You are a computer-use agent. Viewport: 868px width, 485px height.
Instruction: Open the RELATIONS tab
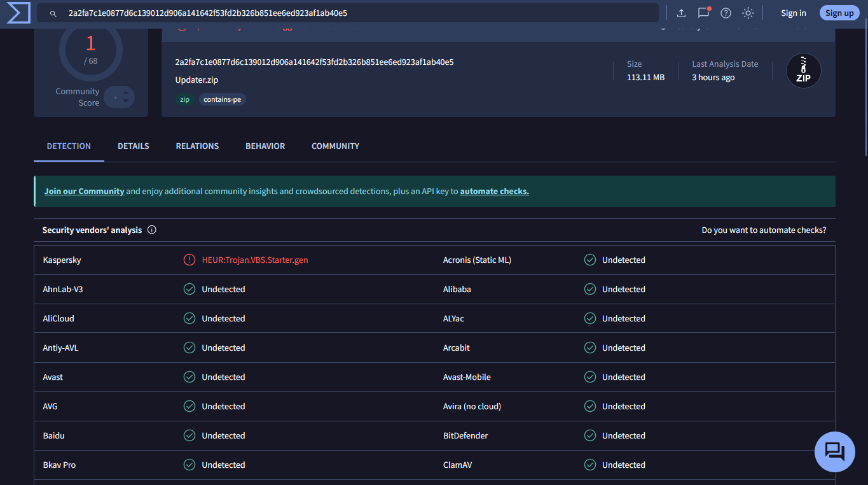point(197,146)
